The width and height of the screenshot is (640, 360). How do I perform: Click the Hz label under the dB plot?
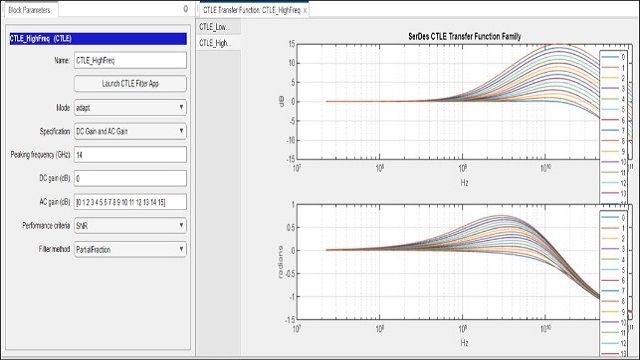click(x=464, y=182)
